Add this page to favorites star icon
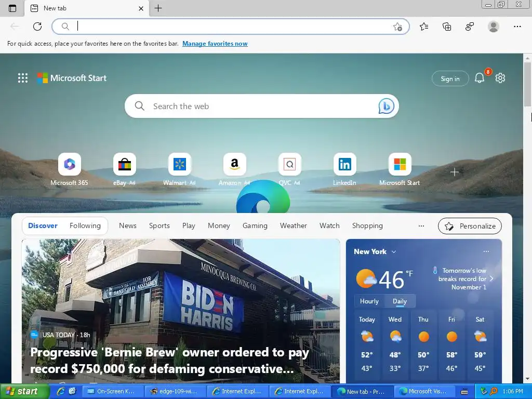Viewport: 532px width, 399px height. pos(397,26)
